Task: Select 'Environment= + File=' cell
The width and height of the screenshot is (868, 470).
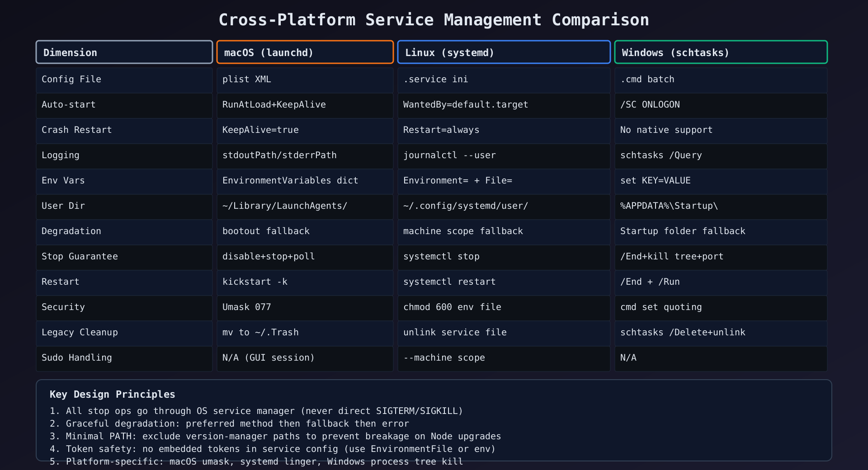Action: click(504, 182)
